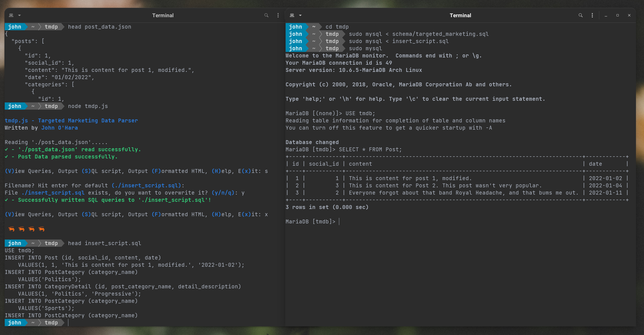
Task: Click the right window's Terminal title
Action: [x=460, y=15]
